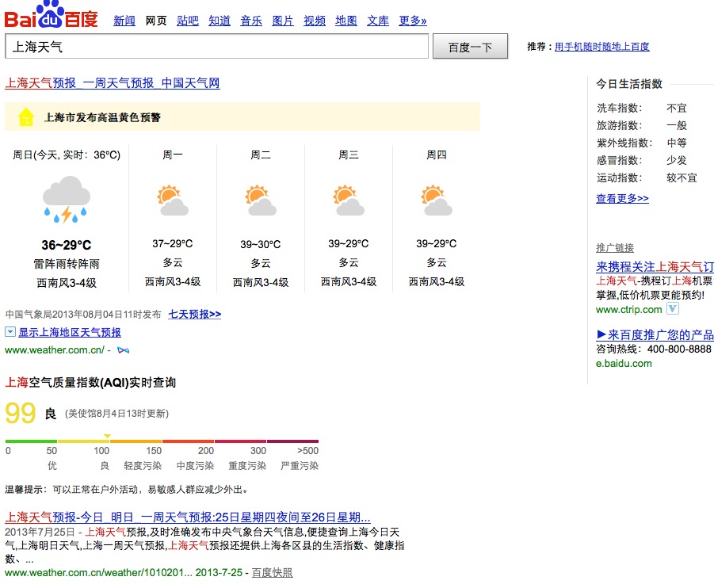Open 上海天气预报-今日 明日 result title
Screen dimensions: 714x588
click(x=188, y=517)
